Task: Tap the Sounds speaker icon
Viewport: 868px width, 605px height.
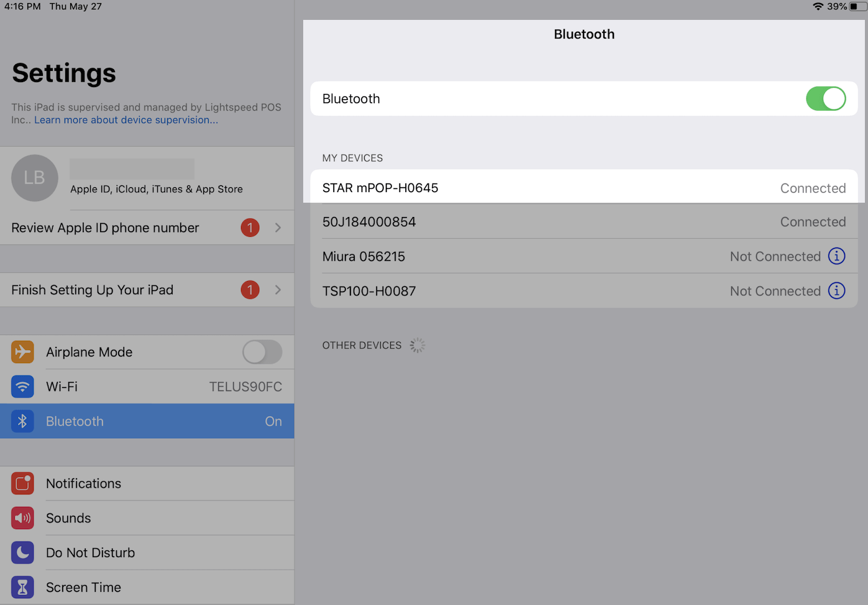Action: coord(22,518)
